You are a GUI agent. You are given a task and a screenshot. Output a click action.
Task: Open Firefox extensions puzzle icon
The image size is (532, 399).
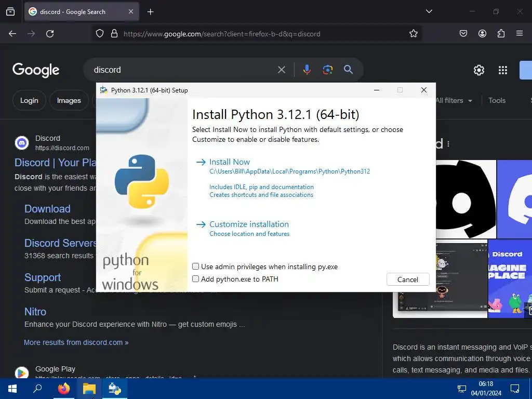501,34
